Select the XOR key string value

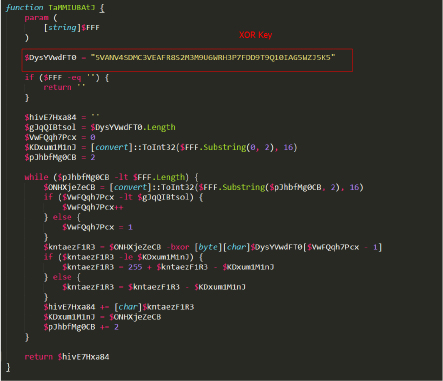213,57
